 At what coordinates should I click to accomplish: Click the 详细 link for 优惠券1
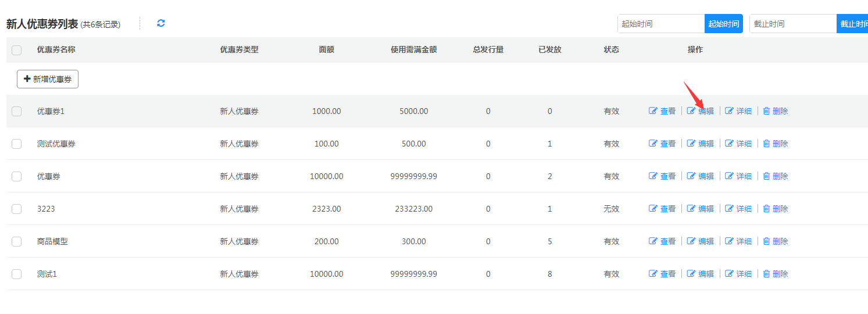744,111
